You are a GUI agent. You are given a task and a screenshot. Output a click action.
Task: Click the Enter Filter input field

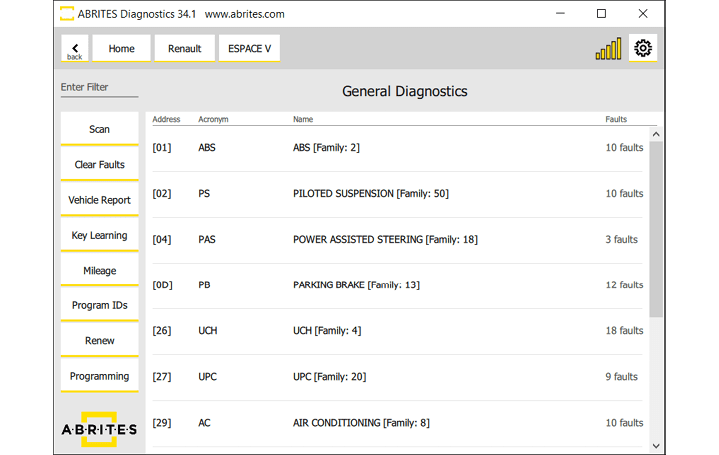(99, 88)
